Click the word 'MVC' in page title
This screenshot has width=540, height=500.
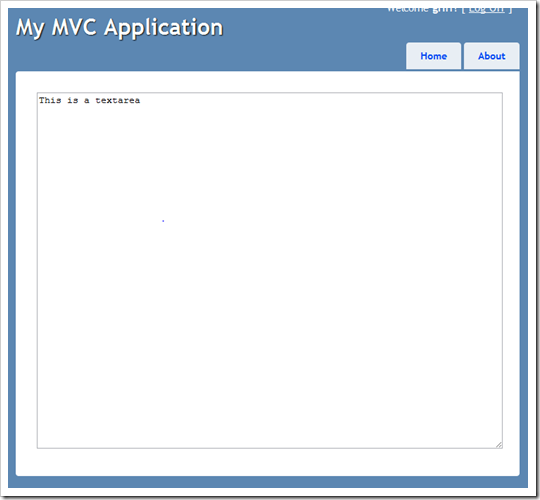point(74,27)
